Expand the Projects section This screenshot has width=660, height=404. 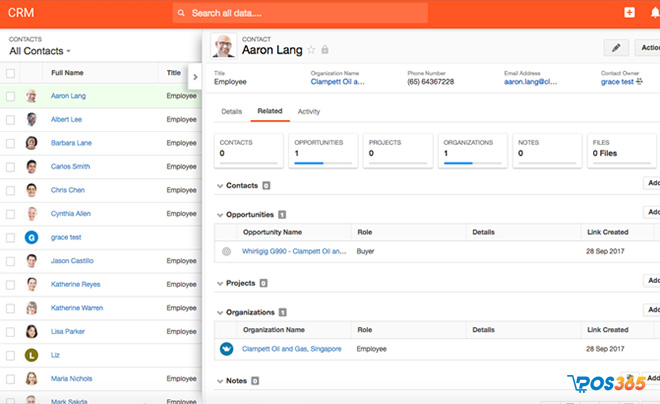coord(220,284)
